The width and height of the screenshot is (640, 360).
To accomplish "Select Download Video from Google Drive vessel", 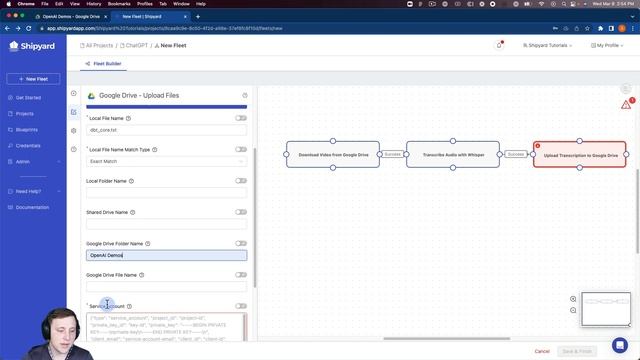I will [x=333, y=155].
